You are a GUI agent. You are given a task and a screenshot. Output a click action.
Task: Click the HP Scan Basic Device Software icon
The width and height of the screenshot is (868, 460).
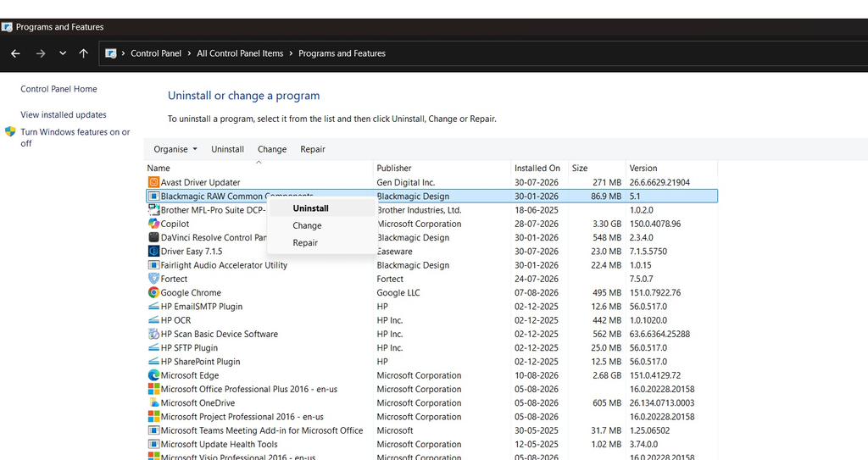(x=154, y=335)
